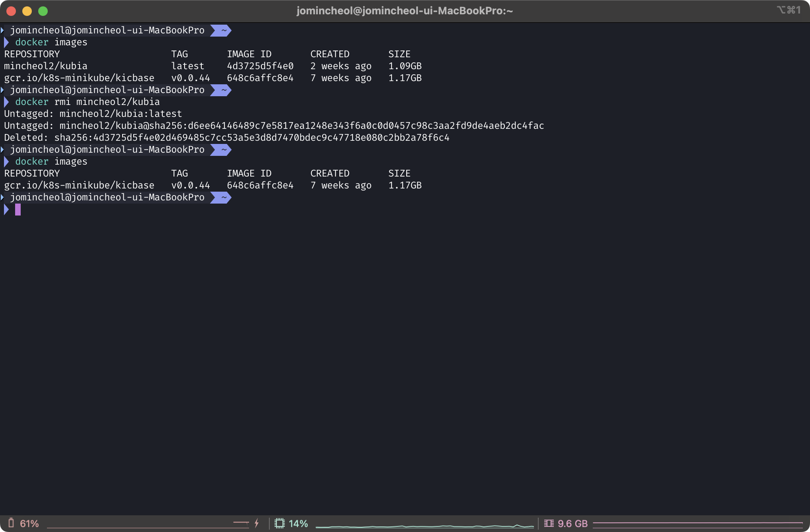
Task: Click the green CPU usage graph
Action: pos(424,526)
